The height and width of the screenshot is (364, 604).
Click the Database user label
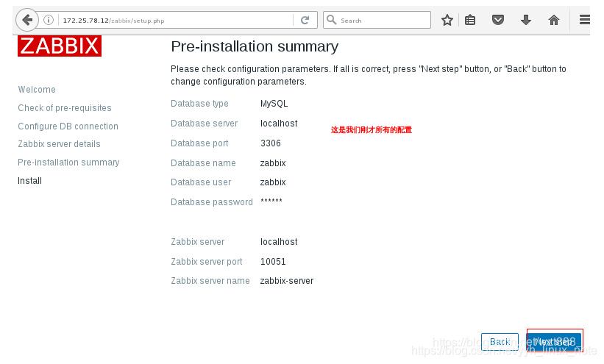pos(201,182)
